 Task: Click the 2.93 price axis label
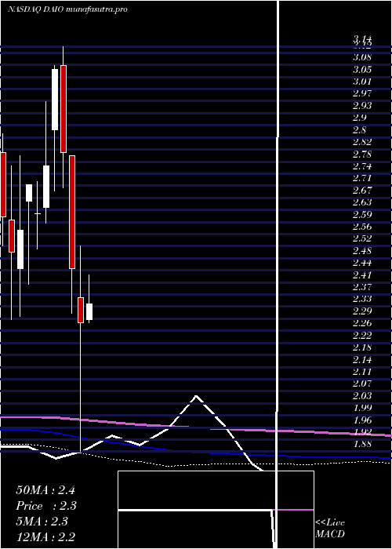click(x=362, y=106)
